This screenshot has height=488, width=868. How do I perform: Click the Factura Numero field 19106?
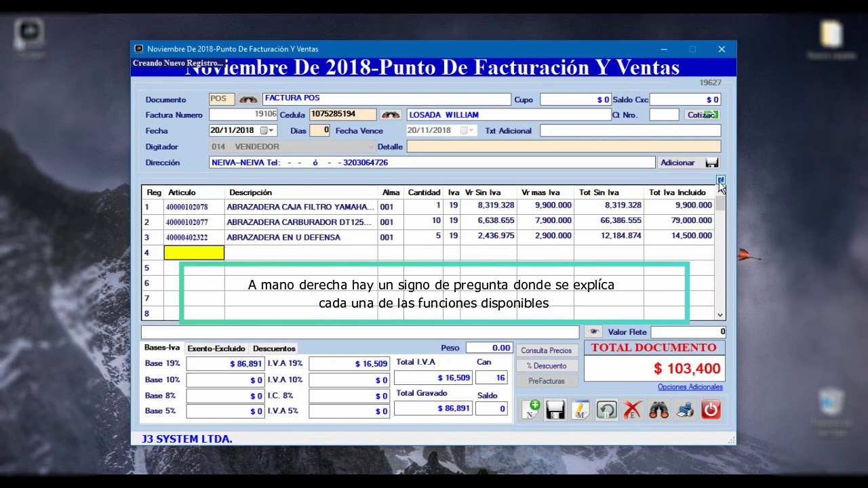click(x=243, y=115)
